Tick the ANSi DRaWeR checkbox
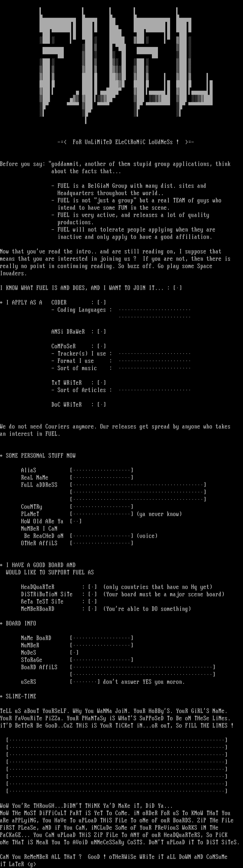Image resolution: width=243 pixels, height=868 pixels. tap(102, 332)
